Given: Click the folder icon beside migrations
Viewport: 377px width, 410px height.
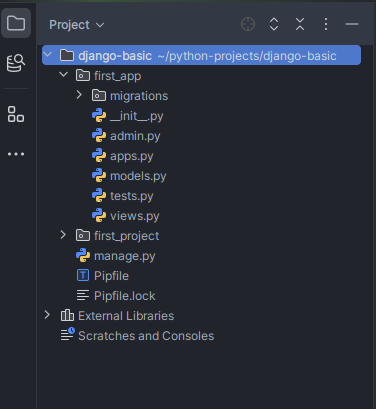Looking at the screenshot, I should (99, 96).
